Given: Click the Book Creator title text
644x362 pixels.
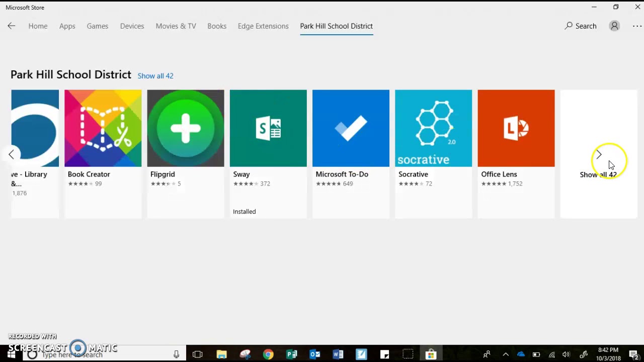Looking at the screenshot, I should [89, 174].
